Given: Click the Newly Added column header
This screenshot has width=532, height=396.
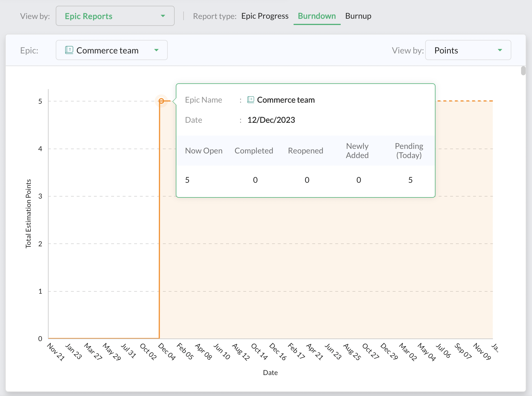Looking at the screenshot, I should tap(357, 151).
